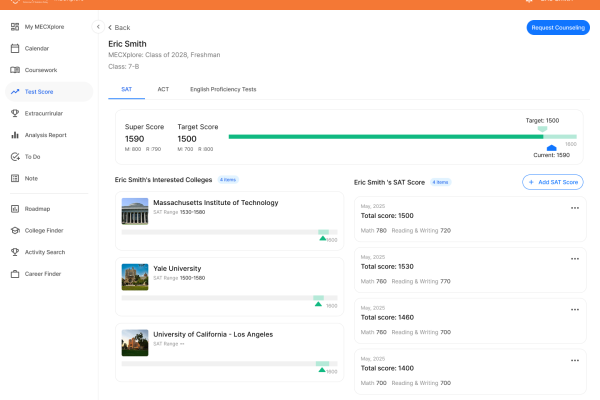Click the green triangle on UCLA range bar
Image resolution: width=600 pixels, height=400 pixels.
point(322,370)
